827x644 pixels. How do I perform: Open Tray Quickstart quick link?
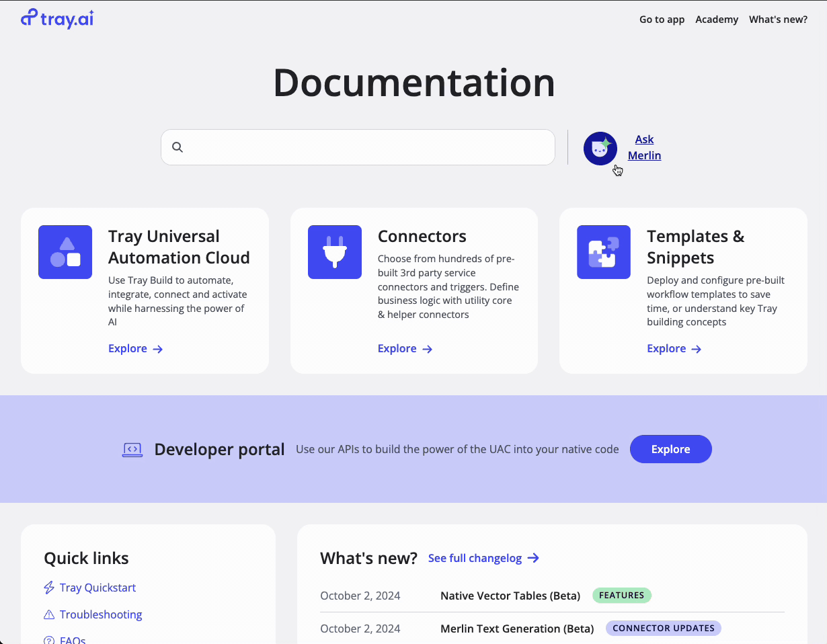pos(97,588)
